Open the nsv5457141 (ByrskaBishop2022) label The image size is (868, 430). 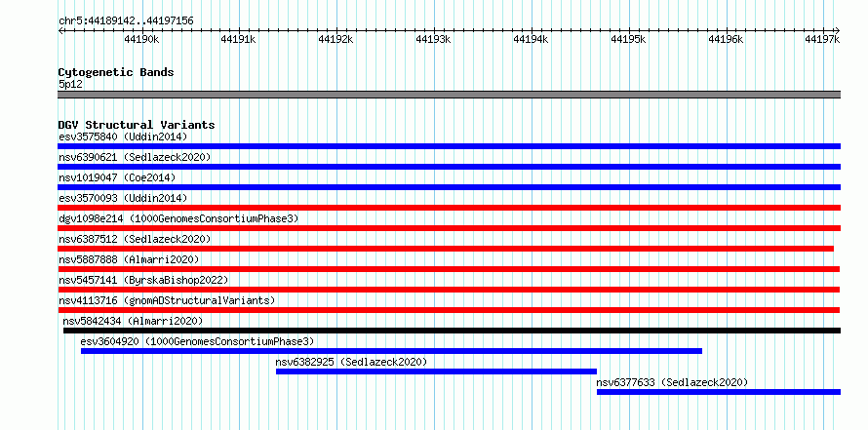(x=143, y=280)
